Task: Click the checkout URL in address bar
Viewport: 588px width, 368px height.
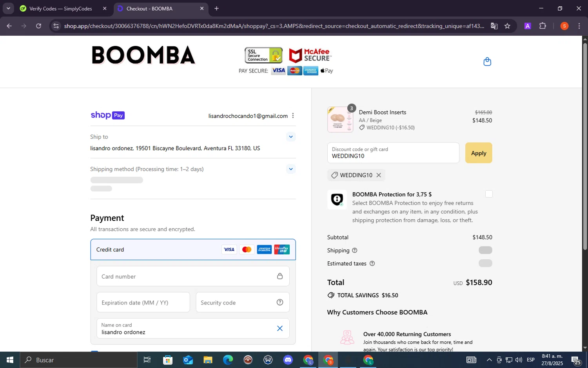Action: point(274,26)
